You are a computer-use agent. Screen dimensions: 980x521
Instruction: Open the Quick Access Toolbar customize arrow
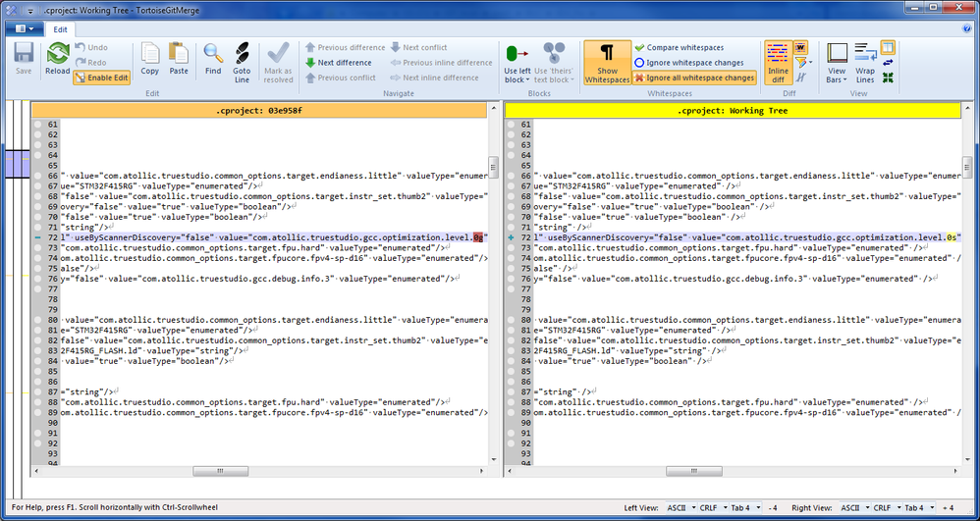(x=30, y=10)
